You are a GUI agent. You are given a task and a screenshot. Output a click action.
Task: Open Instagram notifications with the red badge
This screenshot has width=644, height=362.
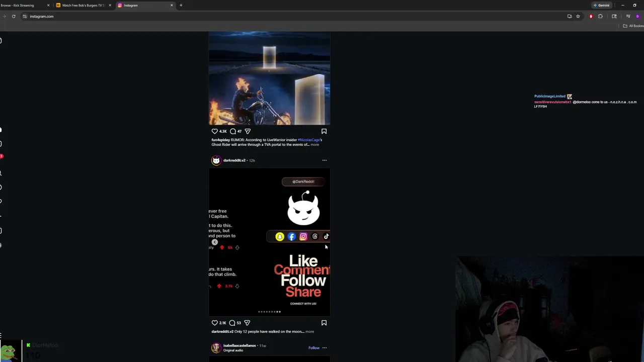point(2,157)
